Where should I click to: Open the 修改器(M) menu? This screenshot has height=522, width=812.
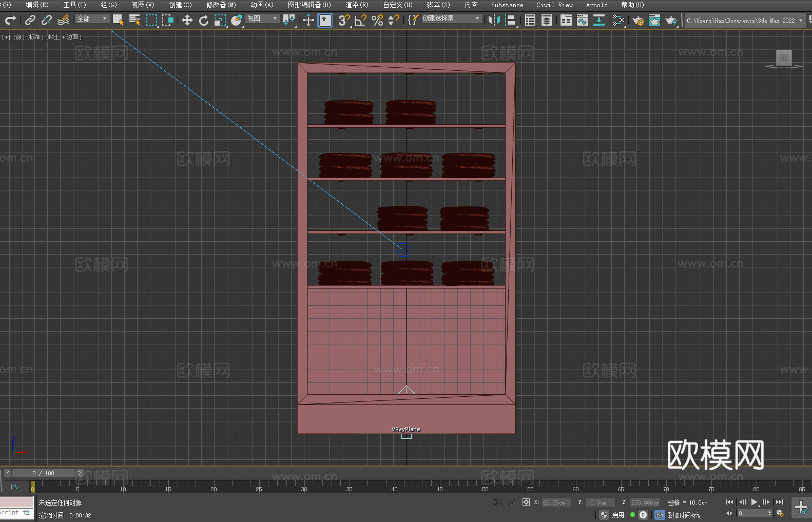click(x=221, y=5)
